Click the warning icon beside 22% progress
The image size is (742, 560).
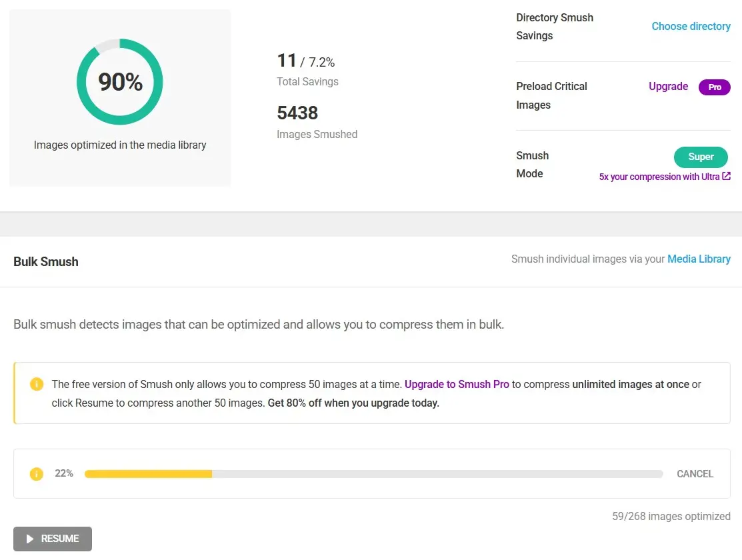(37, 474)
